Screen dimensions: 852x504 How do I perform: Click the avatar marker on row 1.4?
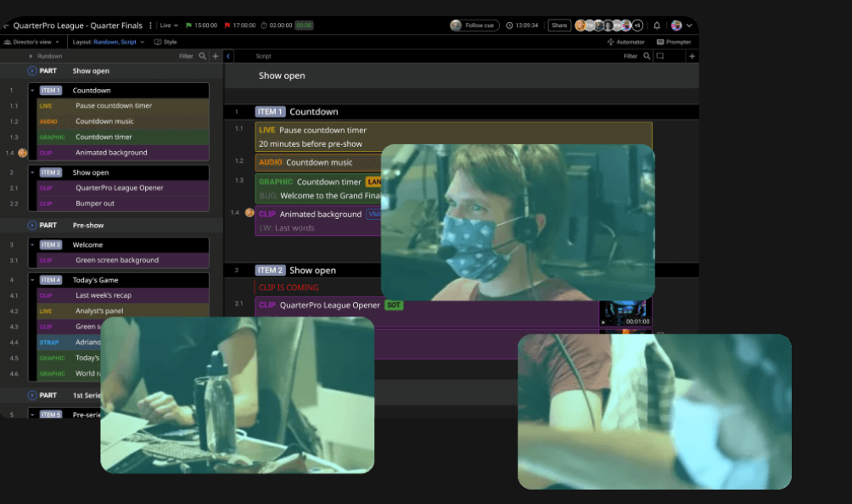(22, 154)
